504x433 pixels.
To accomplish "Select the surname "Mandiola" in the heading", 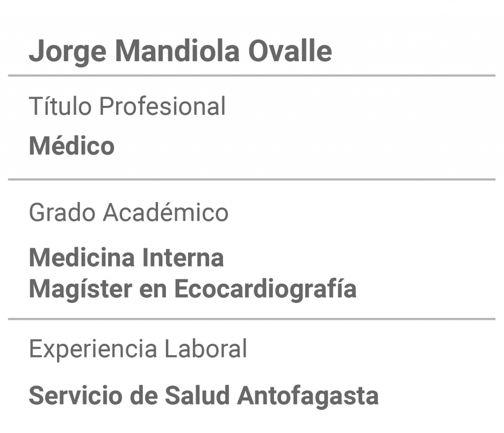I will coord(177,51).
